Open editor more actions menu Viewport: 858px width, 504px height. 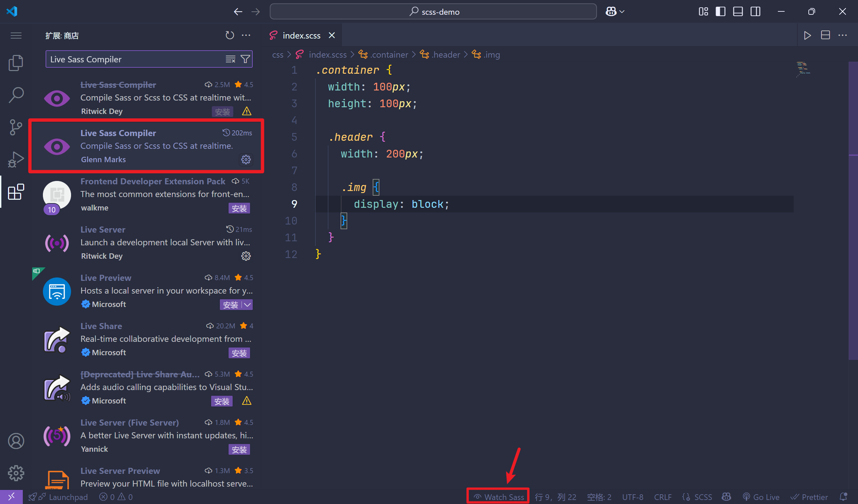tap(842, 36)
